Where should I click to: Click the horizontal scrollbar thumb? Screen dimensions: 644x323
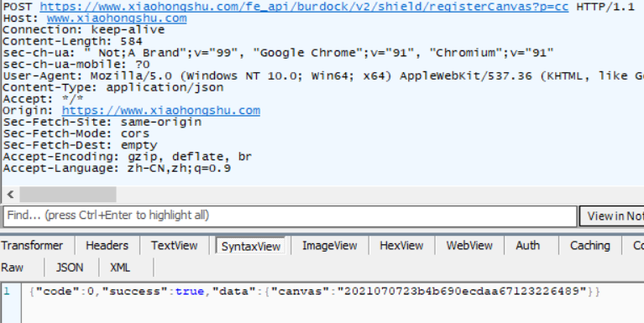pyautogui.click(x=68, y=194)
